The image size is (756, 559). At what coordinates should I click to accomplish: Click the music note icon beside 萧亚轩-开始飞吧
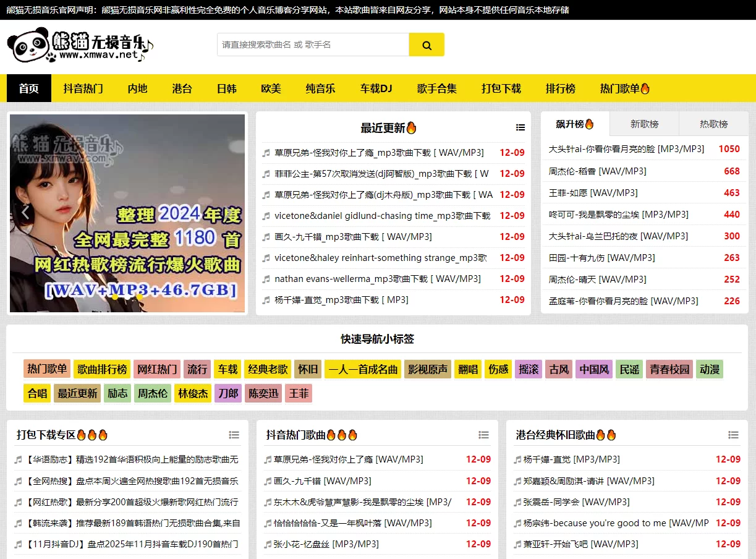coord(516,544)
